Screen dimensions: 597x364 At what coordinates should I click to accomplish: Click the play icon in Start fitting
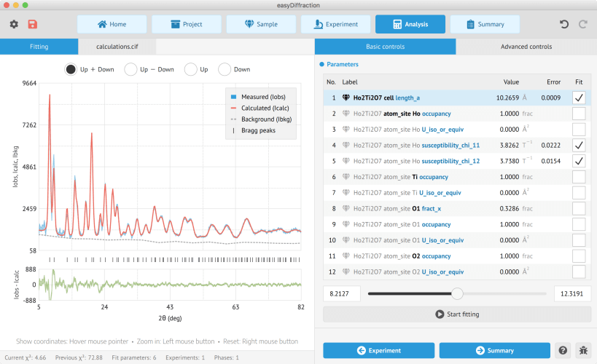(440, 314)
